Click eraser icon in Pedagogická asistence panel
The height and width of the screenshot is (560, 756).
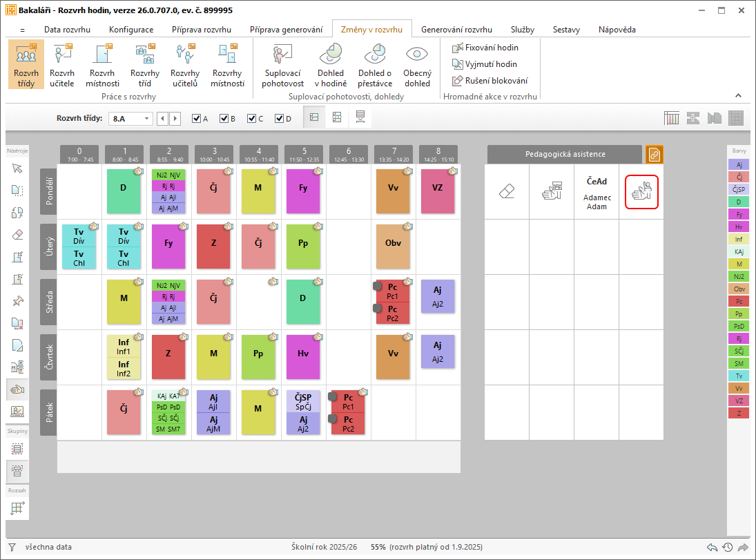click(x=507, y=191)
